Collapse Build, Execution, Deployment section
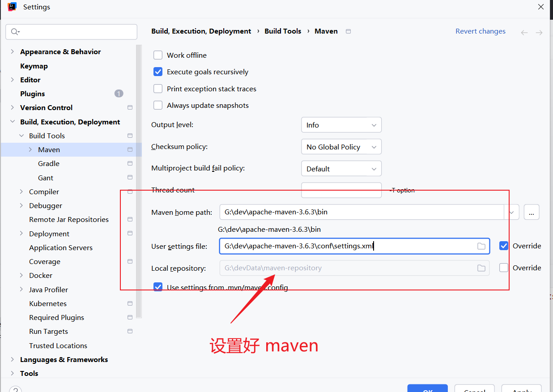Image resolution: width=553 pixels, height=392 pixels. [13, 122]
